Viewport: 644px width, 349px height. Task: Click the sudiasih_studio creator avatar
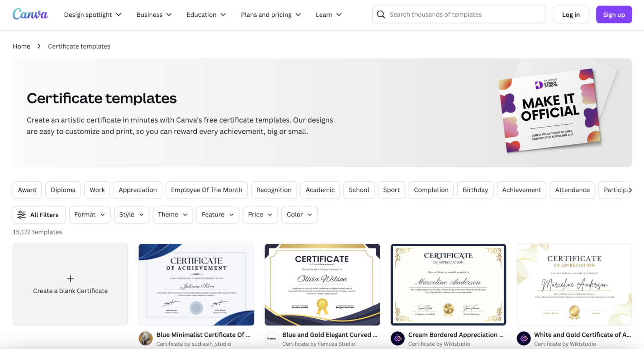[x=145, y=339]
